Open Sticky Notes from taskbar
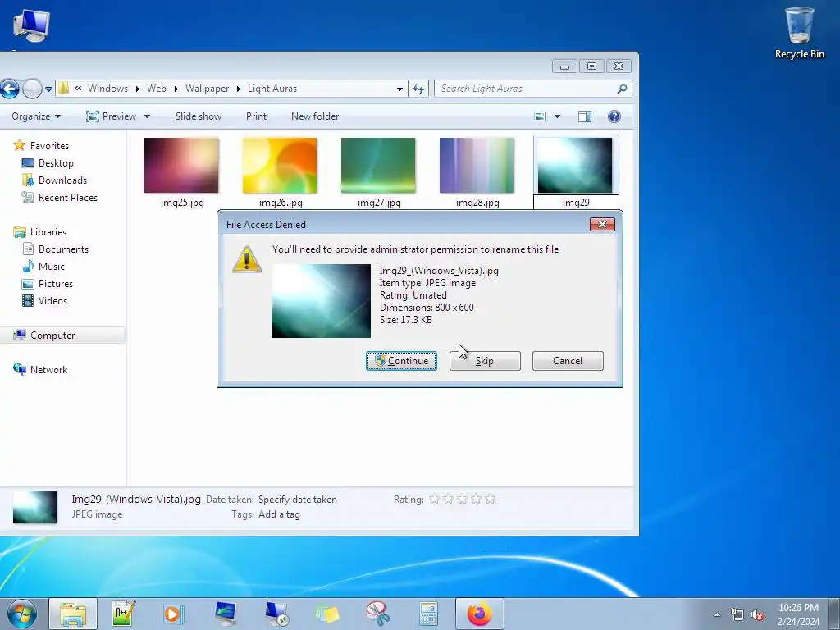This screenshot has width=840, height=630. coord(327,614)
